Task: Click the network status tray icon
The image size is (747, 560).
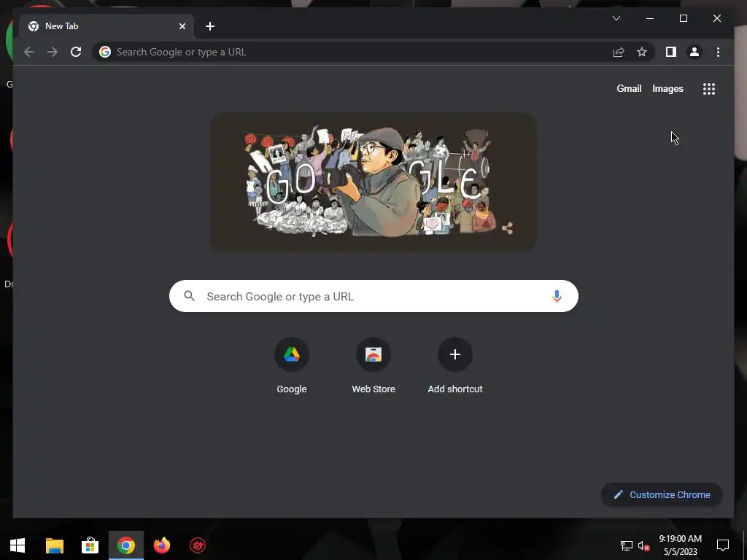Action: 626,545
